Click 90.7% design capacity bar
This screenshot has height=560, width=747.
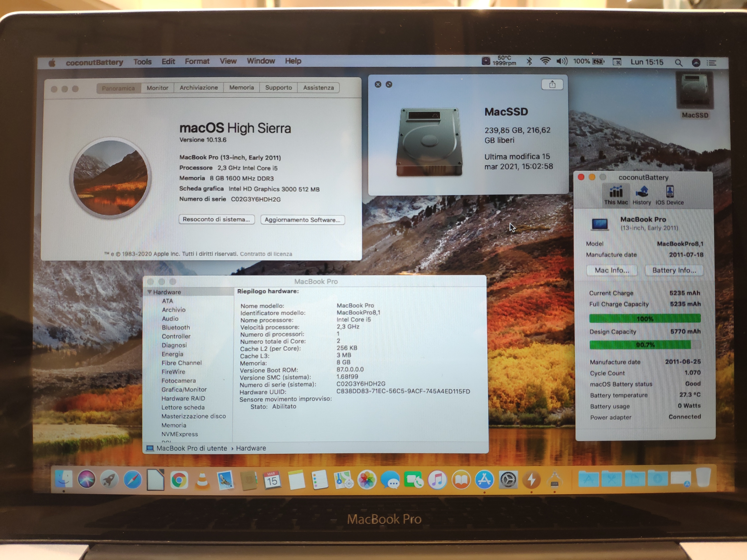tap(645, 345)
